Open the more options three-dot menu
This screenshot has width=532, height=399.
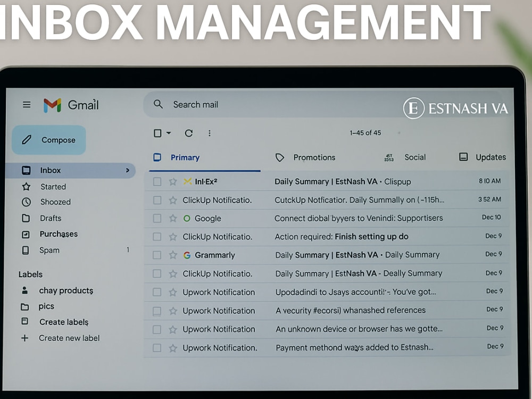(x=209, y=133)
